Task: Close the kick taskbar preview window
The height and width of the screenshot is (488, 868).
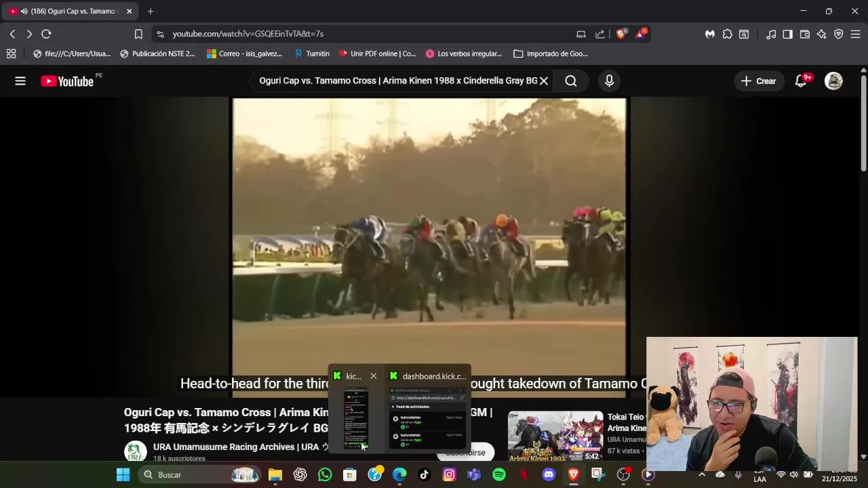Action: click(373, 376)
